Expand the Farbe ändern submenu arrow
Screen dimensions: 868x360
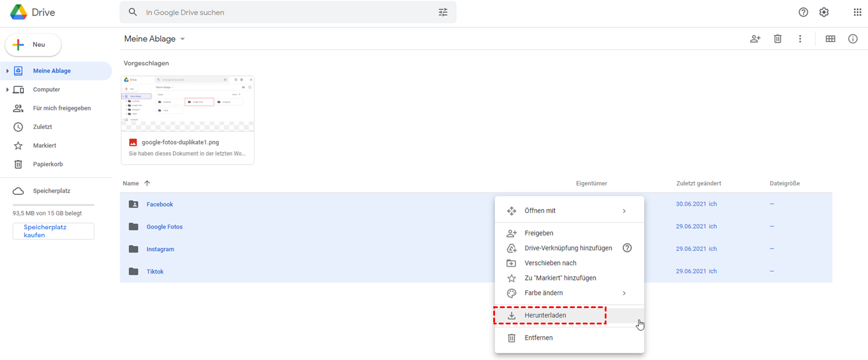[x=624, y=293]
